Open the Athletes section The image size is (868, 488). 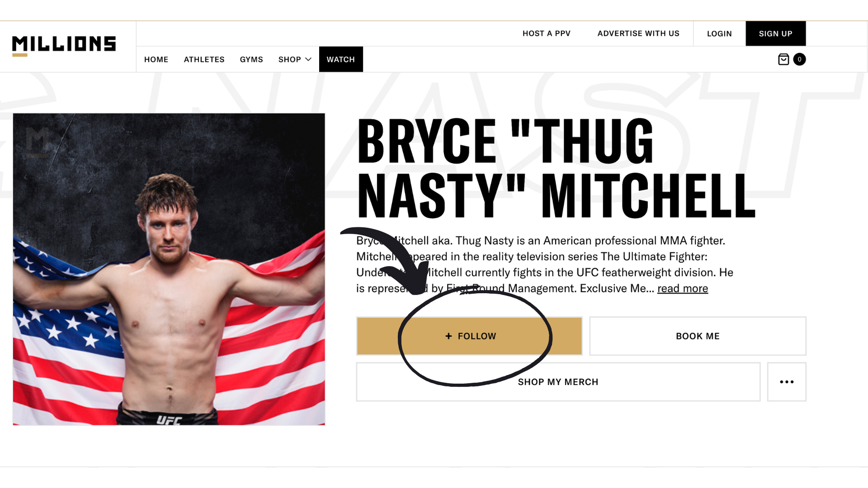(204, 59)
